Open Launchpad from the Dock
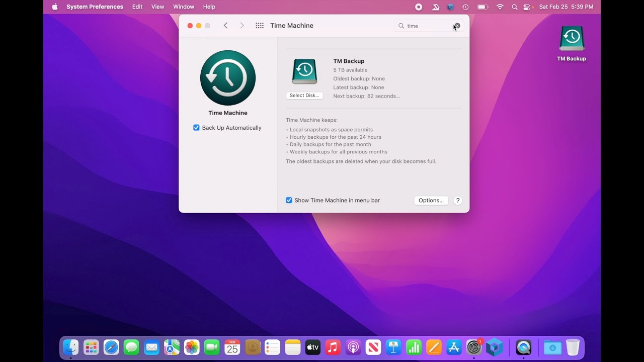Screen dimensions: 644x362 click(91, 347)
